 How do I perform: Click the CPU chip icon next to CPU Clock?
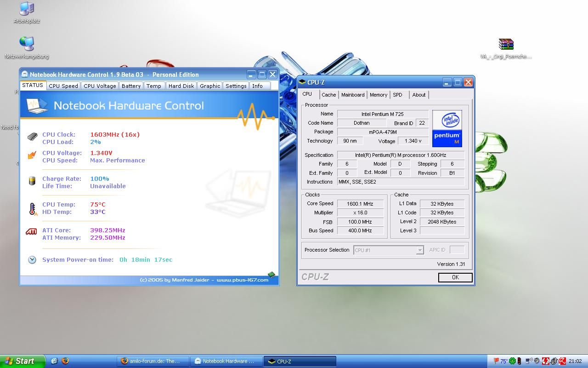point(32,137)
